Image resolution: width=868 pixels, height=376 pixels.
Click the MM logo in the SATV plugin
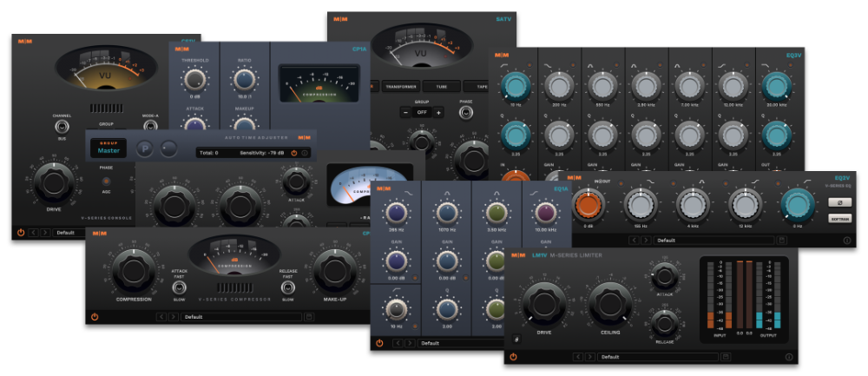[340, 19]
